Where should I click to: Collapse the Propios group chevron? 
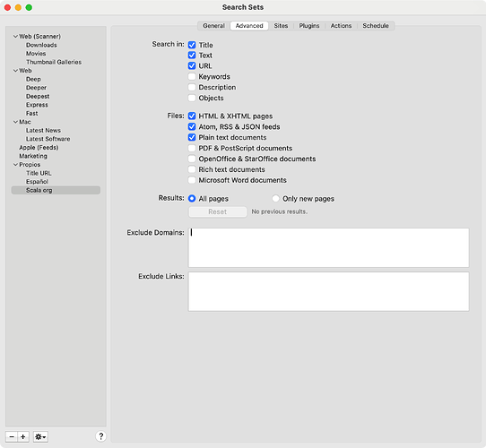pos(15,165)
